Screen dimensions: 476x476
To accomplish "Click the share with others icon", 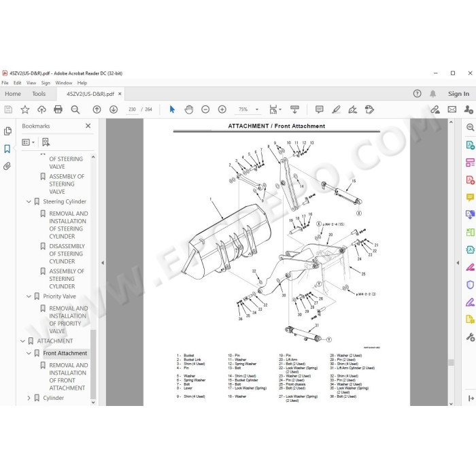I will pyautogui.click(x=469, y=109).
